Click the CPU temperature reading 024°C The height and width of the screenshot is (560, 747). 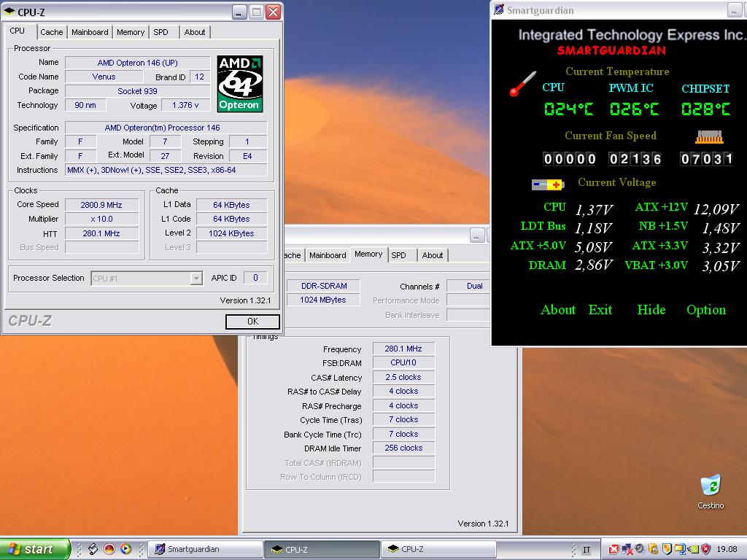tap(569, 109)
